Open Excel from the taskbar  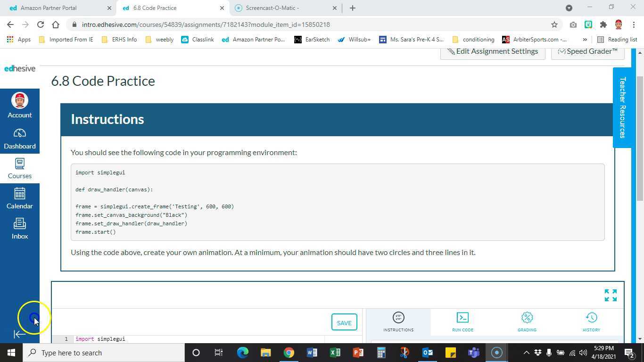(335, 353)
